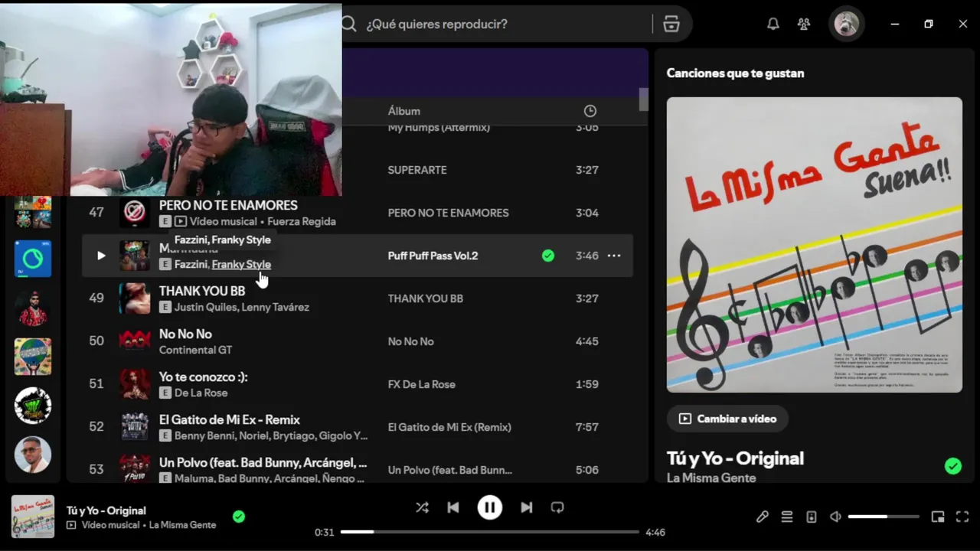The height and width of the screenshot is (551, 980).
Task: Select the THANK YOU BB track title
Action: coord(202,291)
